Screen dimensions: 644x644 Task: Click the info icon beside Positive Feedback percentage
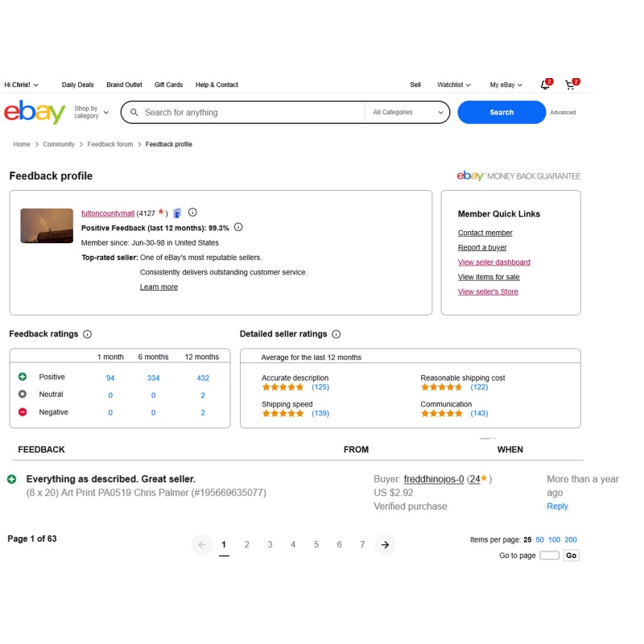coord(238,227)
